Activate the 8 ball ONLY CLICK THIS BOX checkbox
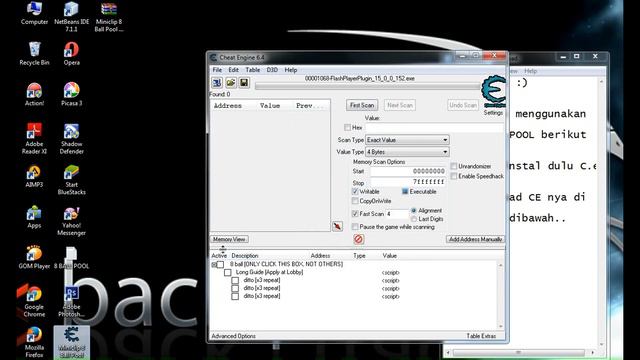Screen dimensions: 640x360 pyautogui.click(x=220, y=264)
